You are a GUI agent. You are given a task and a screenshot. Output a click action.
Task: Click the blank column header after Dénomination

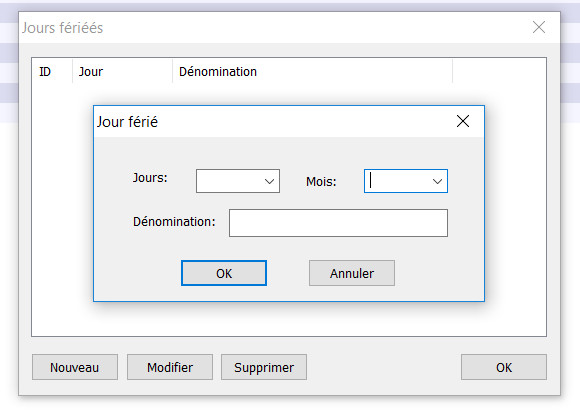coord(499,71)
